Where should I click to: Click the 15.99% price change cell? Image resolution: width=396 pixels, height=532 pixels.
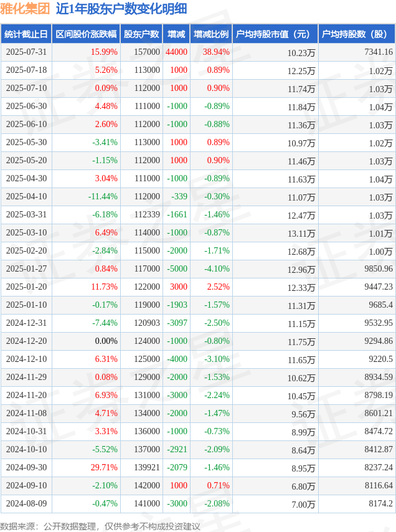click(104, 52)
